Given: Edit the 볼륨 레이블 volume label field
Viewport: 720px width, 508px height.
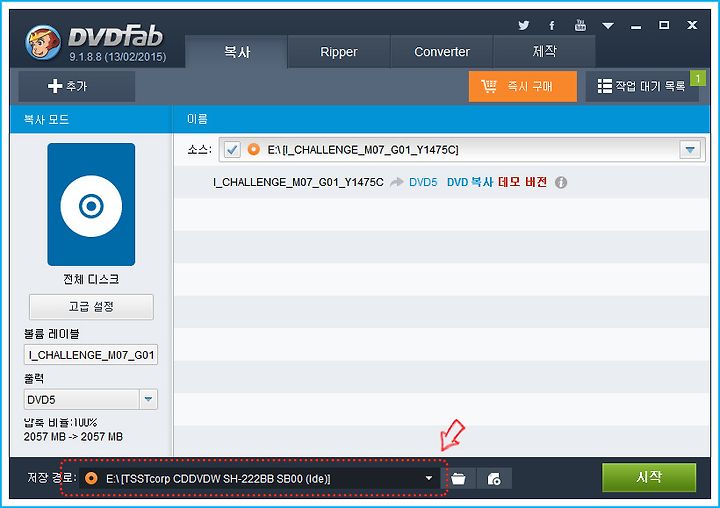Looking at the screenshot, I should (91, 355).
